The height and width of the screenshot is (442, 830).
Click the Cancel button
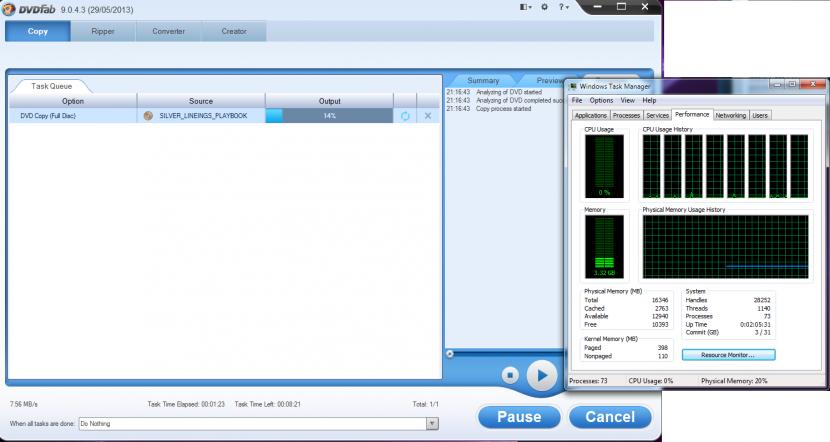coord(610,416)
